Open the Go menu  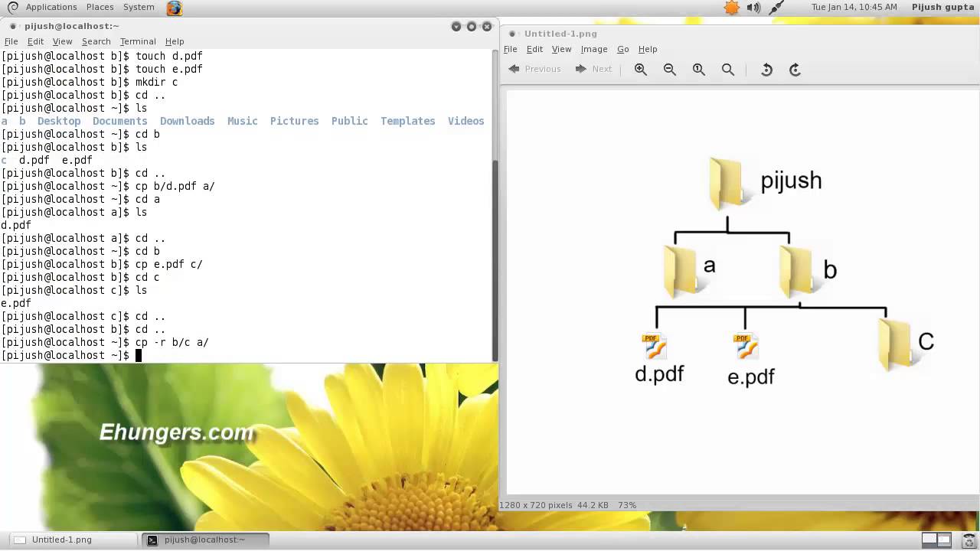pos(623,49)
